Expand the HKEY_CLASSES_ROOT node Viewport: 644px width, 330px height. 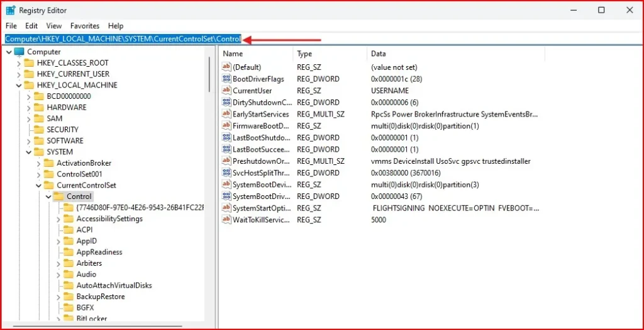coord(18,63)
